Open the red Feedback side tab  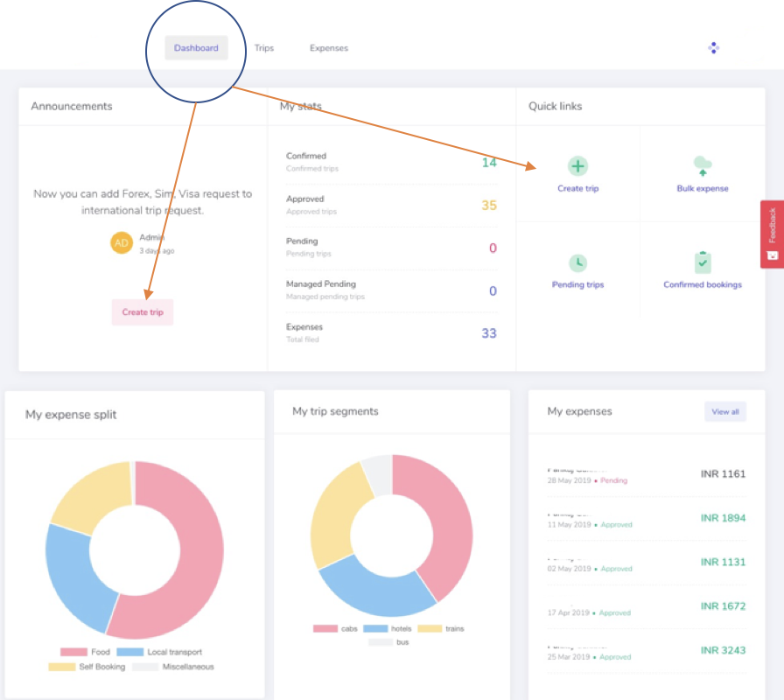coord(772,234)
